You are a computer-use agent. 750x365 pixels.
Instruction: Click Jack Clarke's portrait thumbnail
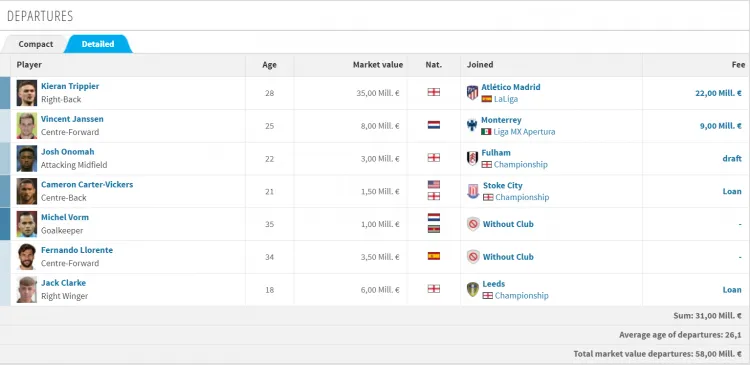[27, 289]
